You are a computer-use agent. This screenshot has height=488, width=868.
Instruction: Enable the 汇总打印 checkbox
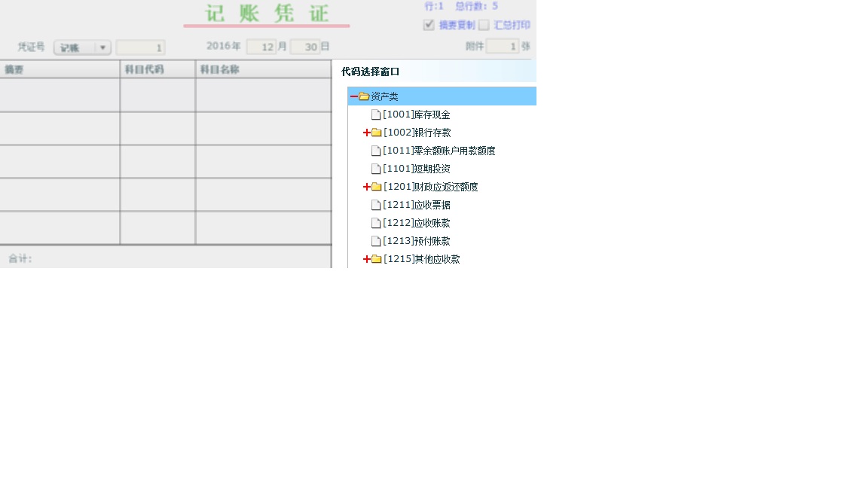click(x=484, y=25)
